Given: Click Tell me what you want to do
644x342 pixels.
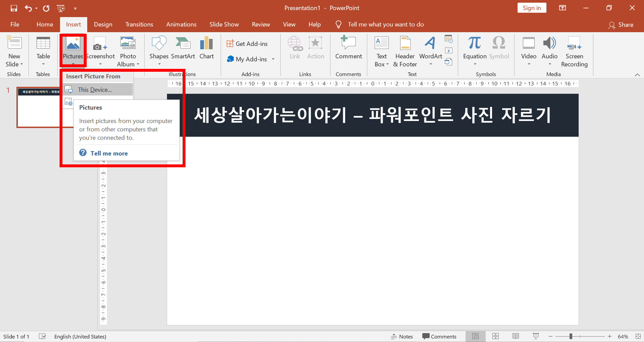Looking at the screenshot, I should [x=386, y=24].
